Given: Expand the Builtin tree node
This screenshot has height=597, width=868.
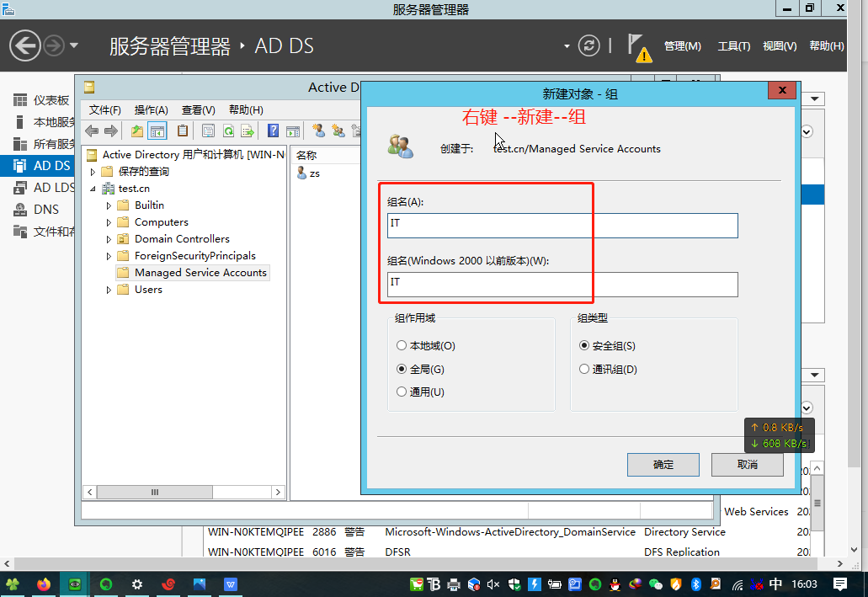Looking at the screenshot, I should coord(109,205).
